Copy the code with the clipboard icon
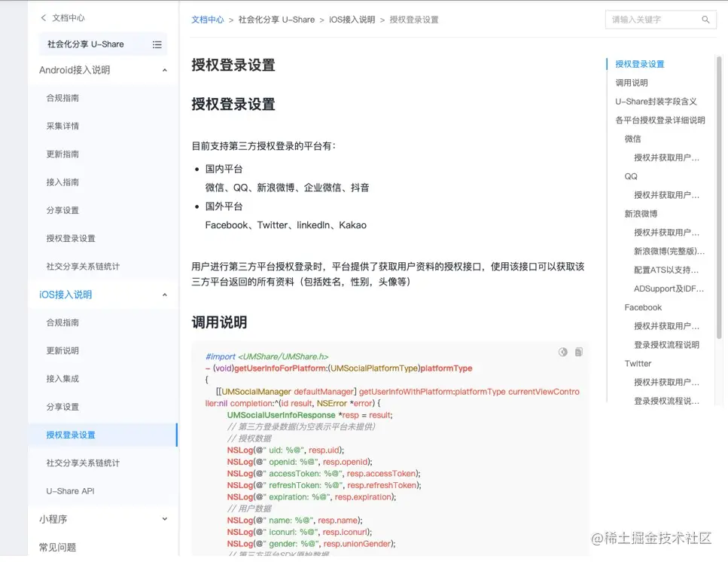The height and width of the screenshot is (562, 728). point(578,352)
